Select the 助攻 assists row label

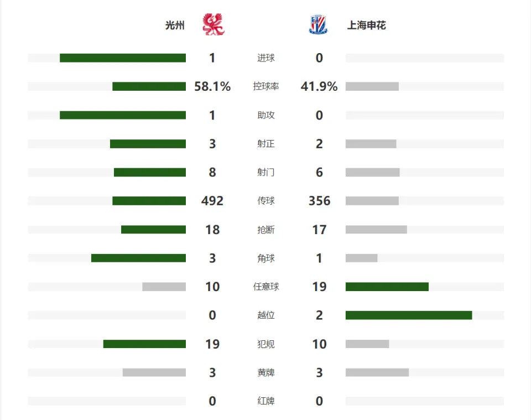coord(266,115)
